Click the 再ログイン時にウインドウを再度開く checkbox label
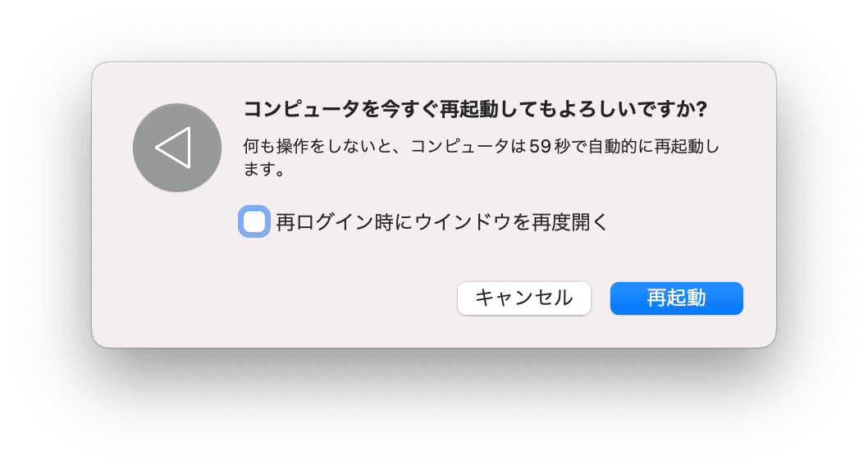868x469 pixels. click(x=441, y=222)
